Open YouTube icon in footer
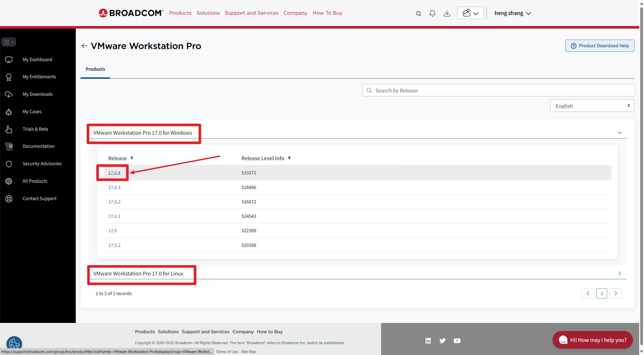Image resolution: width=644 pixels, height=355 pixels. pyautogui.click(x=457, y=341)
